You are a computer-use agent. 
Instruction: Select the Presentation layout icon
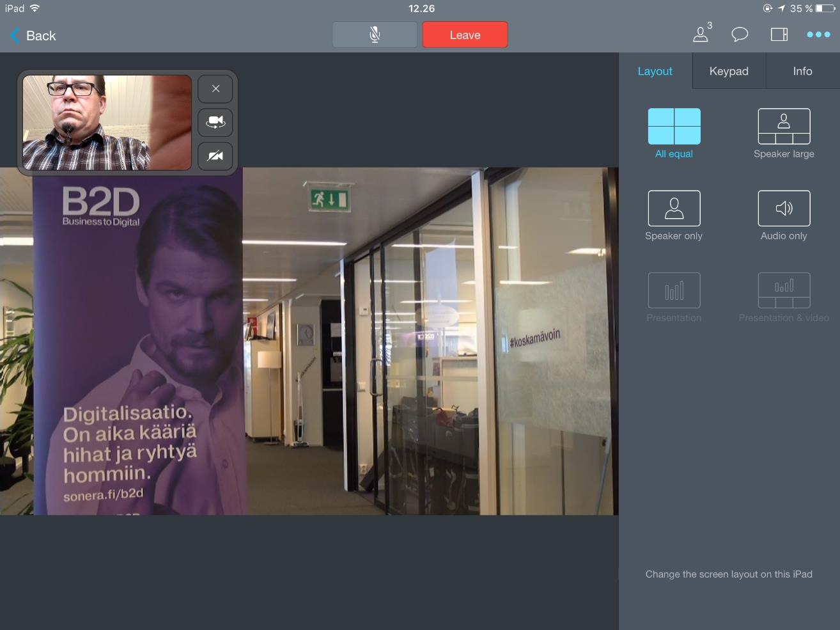click(674, 290)
